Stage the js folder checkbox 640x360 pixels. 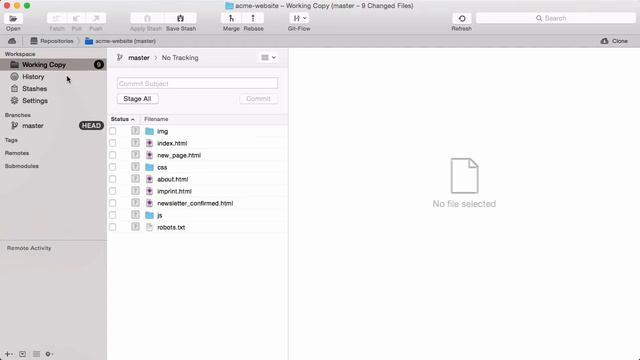[x=113, y=215]
